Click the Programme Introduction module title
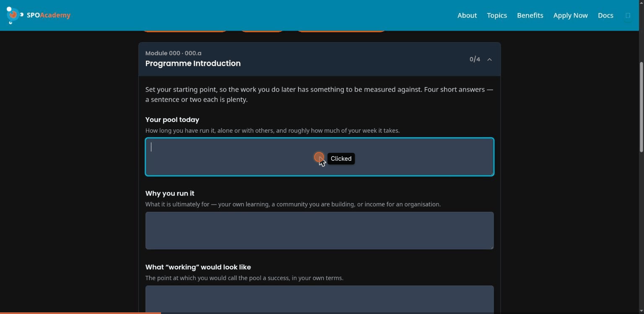 point(193,64)
